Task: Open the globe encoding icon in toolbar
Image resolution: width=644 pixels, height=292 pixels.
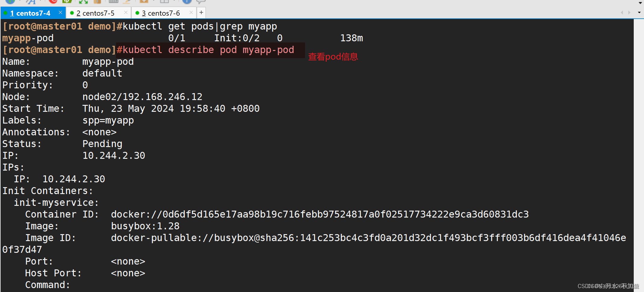Action: 10,1
